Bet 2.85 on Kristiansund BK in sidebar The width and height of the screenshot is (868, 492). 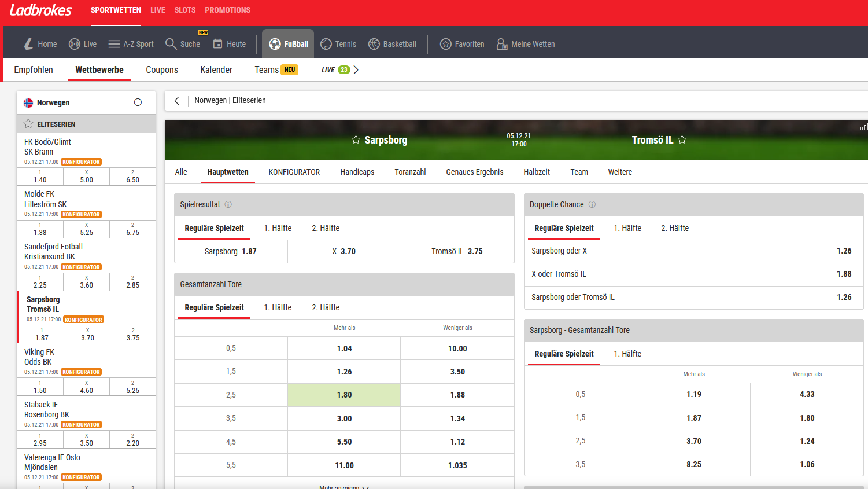click(x=133, y=282)
